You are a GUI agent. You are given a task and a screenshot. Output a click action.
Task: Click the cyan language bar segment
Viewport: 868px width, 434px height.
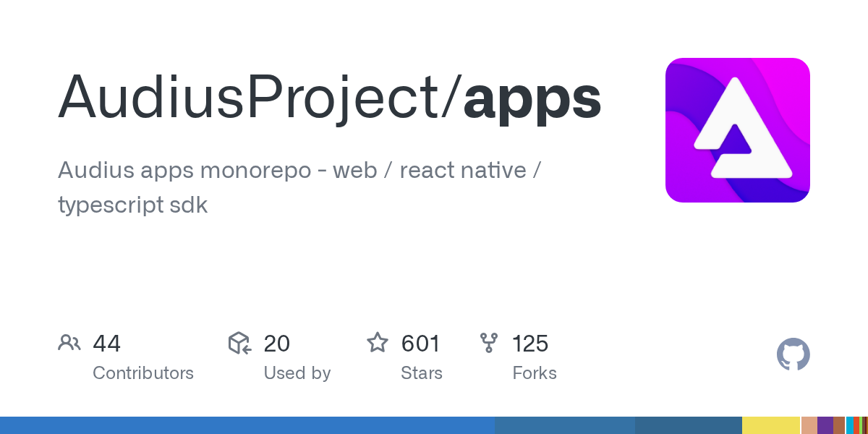tap(849, 425)
